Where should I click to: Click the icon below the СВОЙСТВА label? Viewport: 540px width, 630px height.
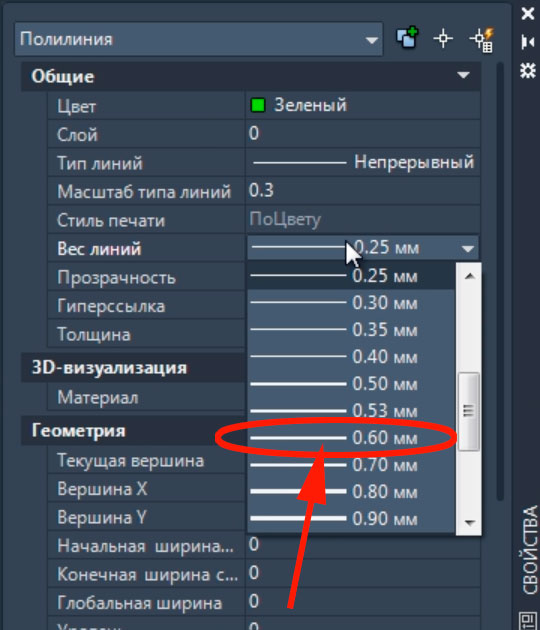tap(528, 620)
